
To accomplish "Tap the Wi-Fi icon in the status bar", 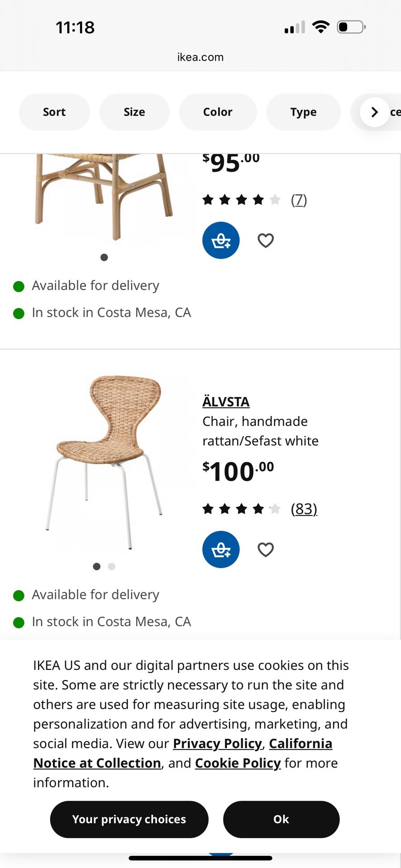I will (321, 26).
